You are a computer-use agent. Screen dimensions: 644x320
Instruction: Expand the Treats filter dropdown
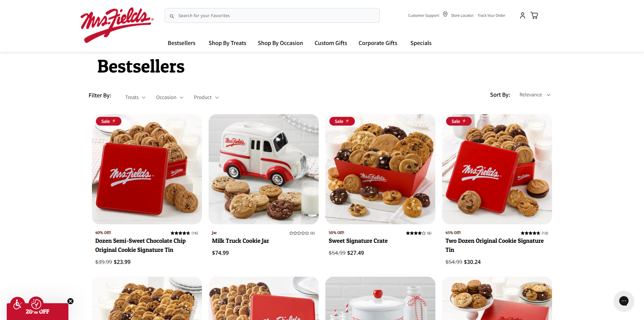click(135, 97)
